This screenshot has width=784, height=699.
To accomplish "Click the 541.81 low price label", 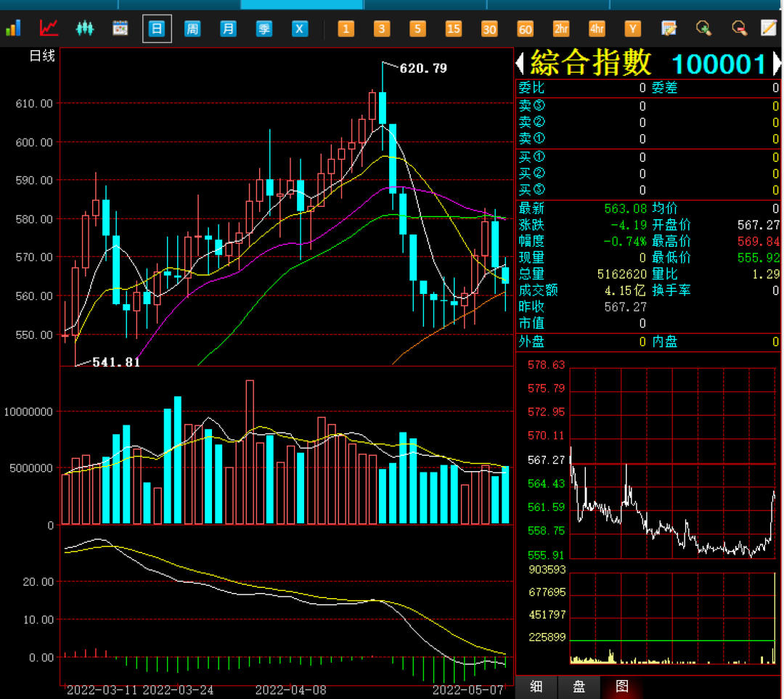I will [x=116, y=362].
